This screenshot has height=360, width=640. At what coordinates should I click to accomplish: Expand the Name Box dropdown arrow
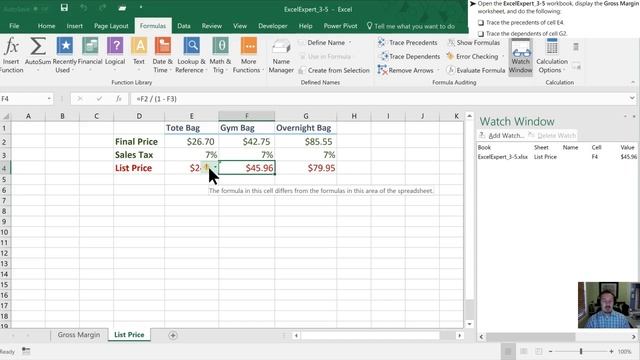pos(49,99)
